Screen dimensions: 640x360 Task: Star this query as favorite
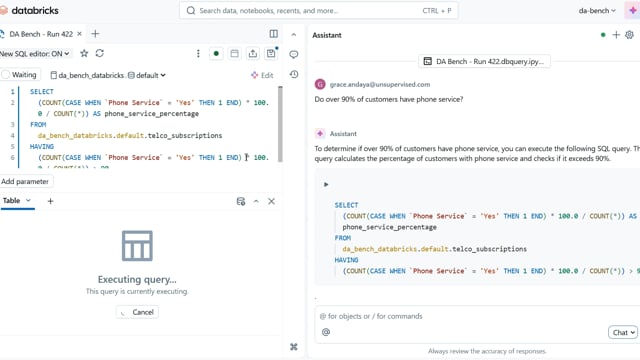tap(84, 53)
